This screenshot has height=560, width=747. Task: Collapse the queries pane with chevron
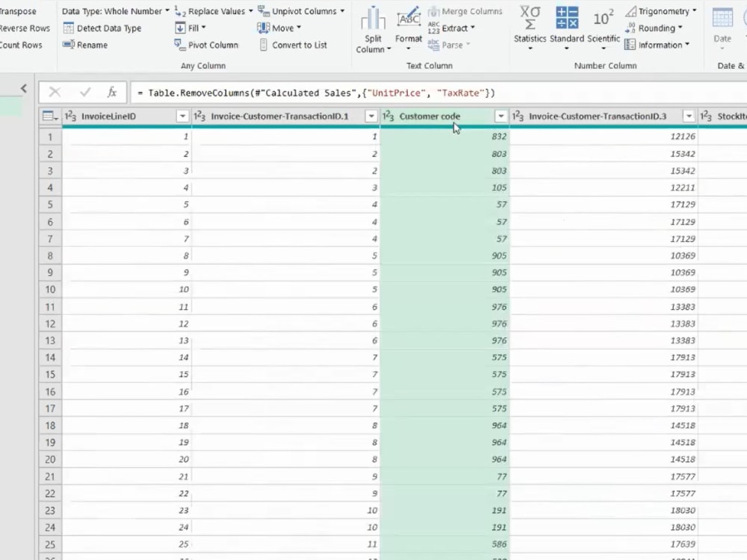(24, 88)
